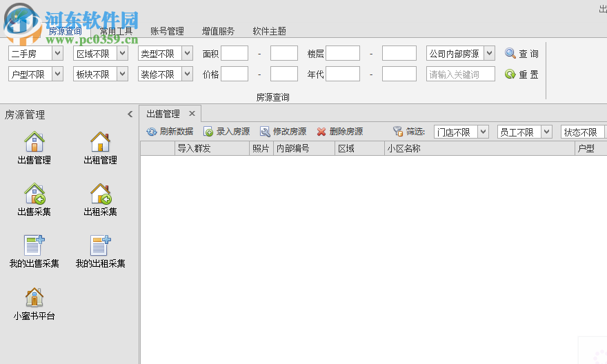Click the 查询 button text
This screenshot has width=607, height=364.
click(529, 54)
